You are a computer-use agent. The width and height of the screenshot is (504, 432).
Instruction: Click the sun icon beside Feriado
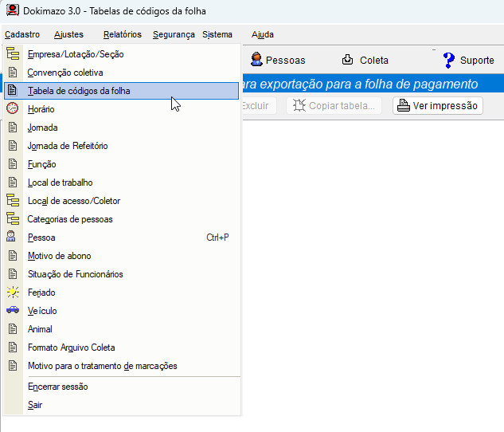pyautogui.click(x=13, y=293)
